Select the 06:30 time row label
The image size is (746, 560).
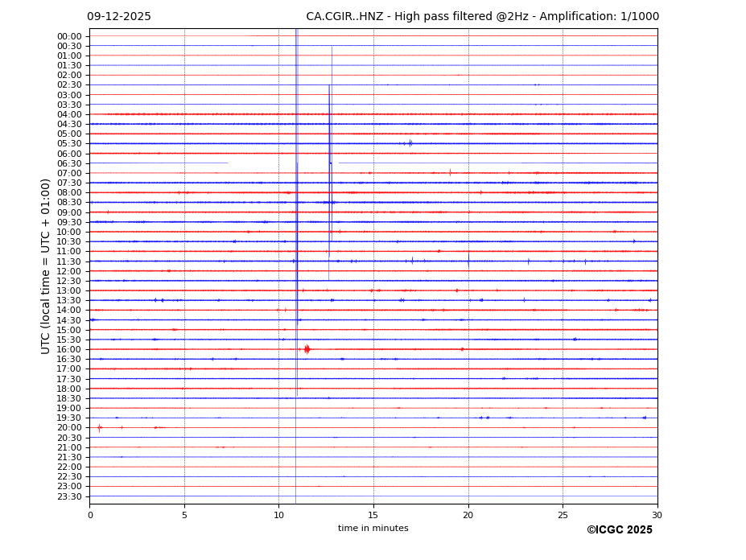[x=68, y=163]
